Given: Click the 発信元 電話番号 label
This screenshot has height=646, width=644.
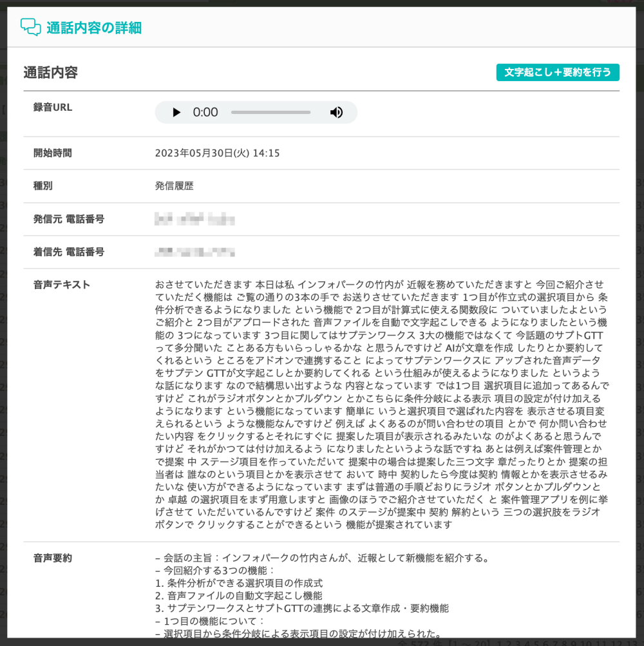Looking at the screenshot, I should (x=69, y=219).
